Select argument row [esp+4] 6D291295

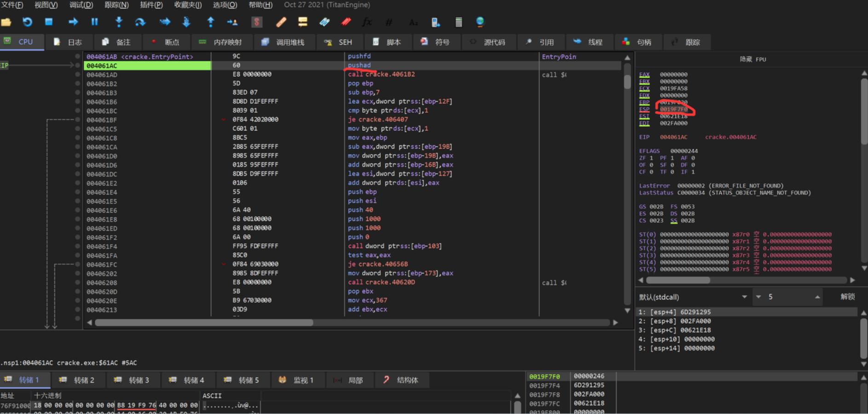tap(746, 312)
